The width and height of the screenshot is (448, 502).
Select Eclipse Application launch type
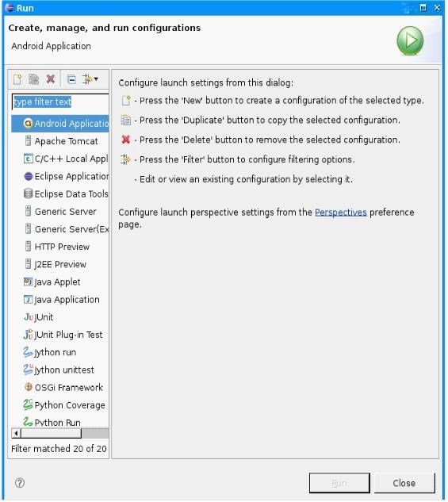pos(67,176)
